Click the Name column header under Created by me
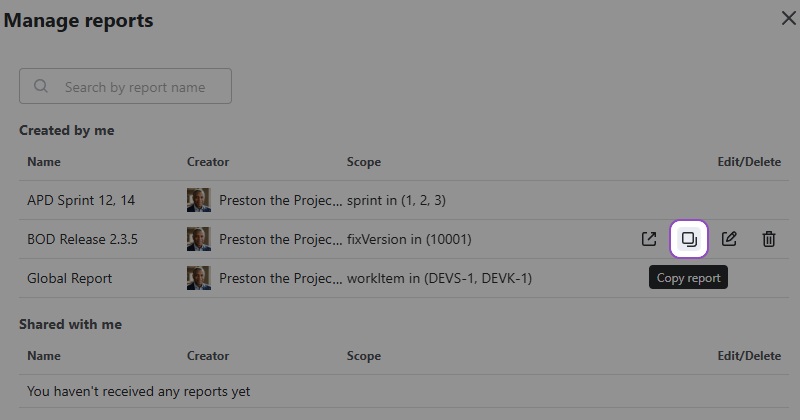This screenshot has height=420, width=800. point(44,162)
